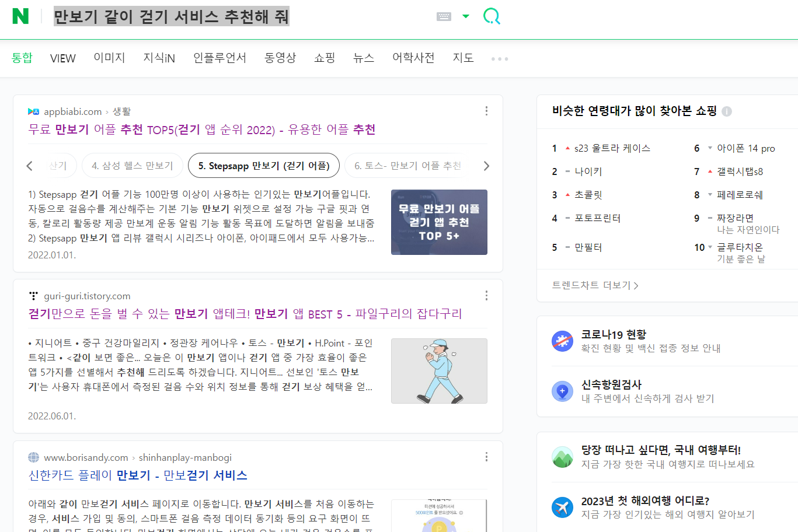798x532 pixels.
Task: Click the domestic travel mountain icon
Action: click(563, 457)
